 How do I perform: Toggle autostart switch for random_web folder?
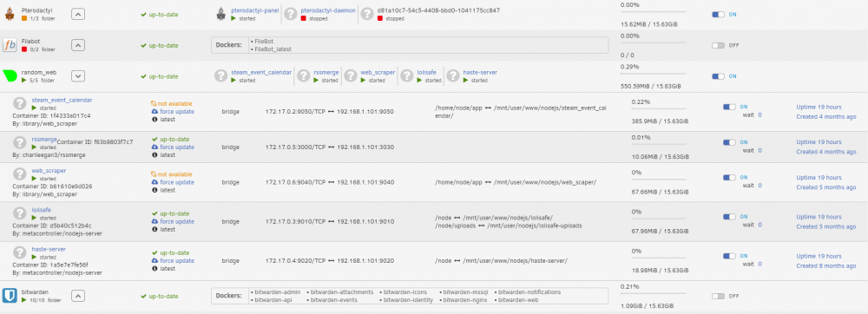pyautogui.click(x=718, y=76)
